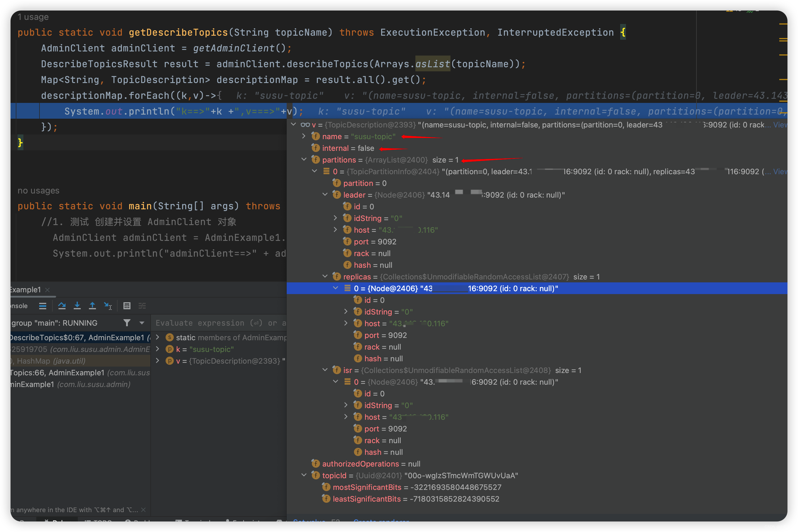Click the static members 's' icon
The width and height of the screenshot is (798, 532).
coord(170,337)
